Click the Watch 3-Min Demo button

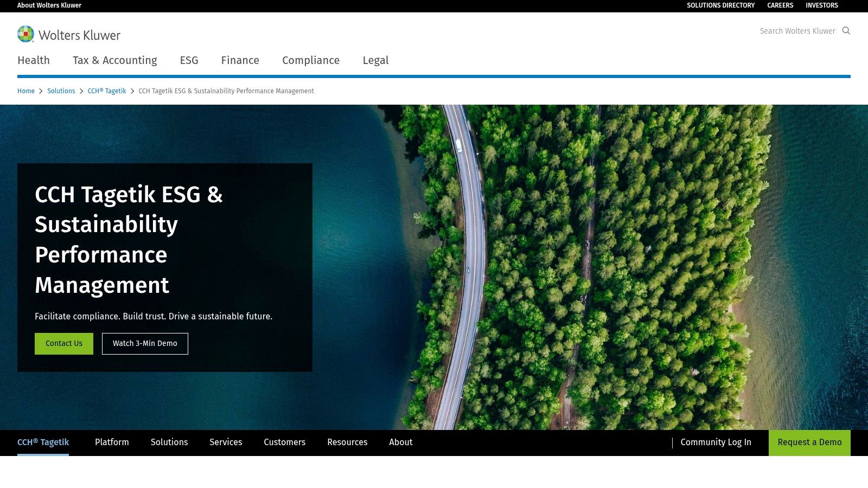(x=145, y=344)
